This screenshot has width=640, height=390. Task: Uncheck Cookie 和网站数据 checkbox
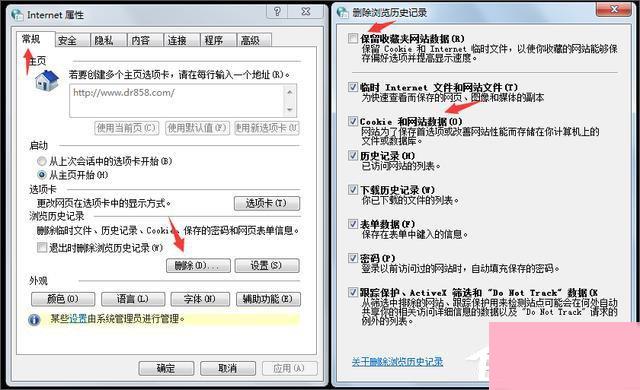(x=353, y=121)
